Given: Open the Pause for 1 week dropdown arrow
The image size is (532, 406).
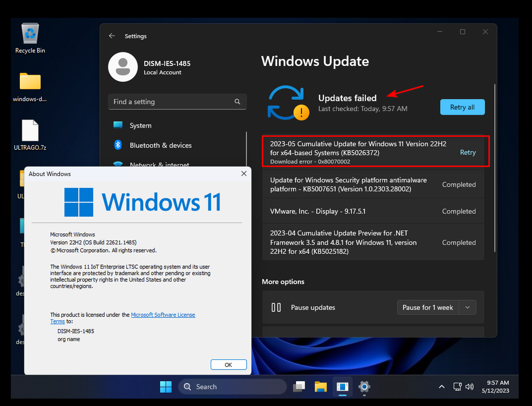Looking at the screenshot, I should (x=467, y=308).
